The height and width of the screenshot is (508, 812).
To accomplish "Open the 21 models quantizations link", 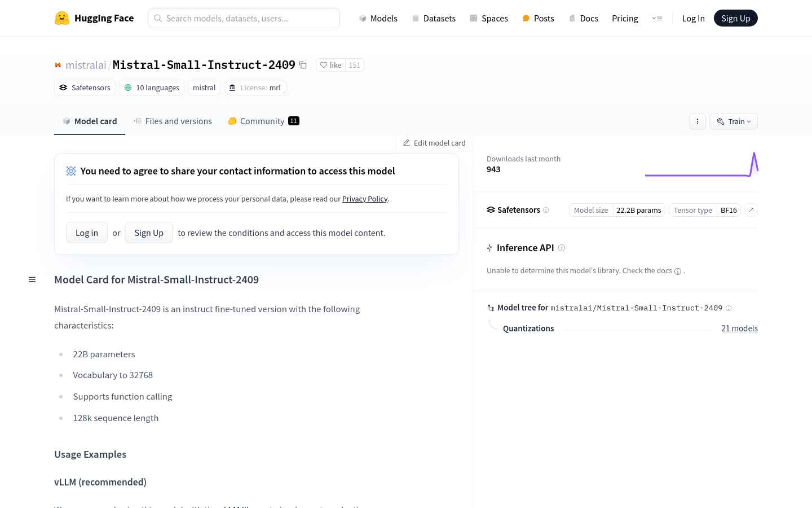I will point(739,329).
